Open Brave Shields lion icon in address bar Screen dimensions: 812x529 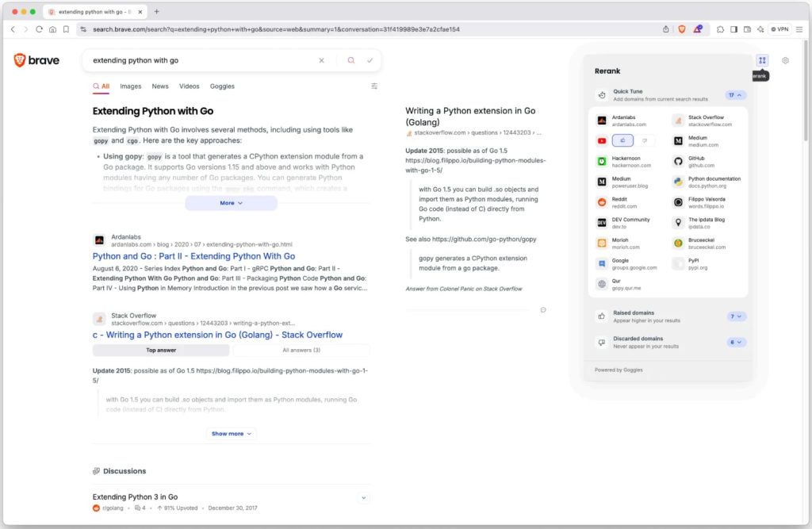pos(682,29)
